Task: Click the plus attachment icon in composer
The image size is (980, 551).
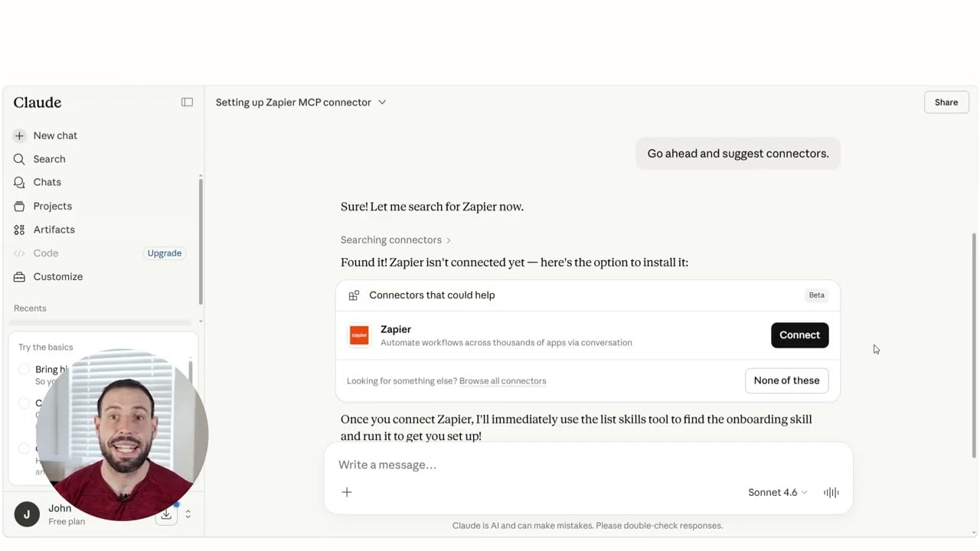Action: 347,492
